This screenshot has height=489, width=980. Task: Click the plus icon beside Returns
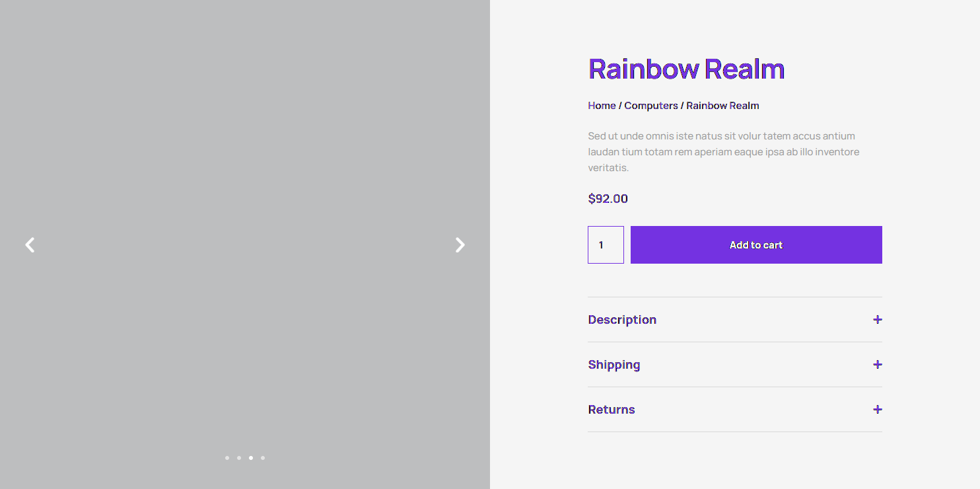pyautogui.click(x=877, y=410)
